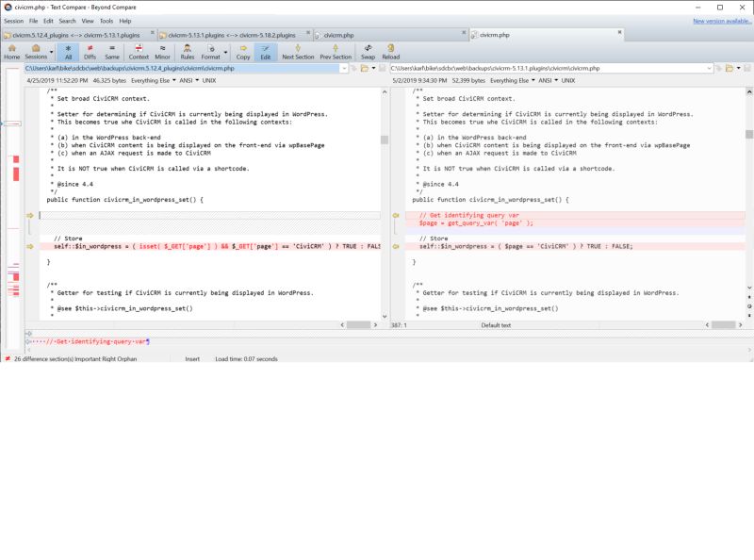This screenshot has height=560, width=754.
Task: Toggle Minor differences display
Action: point(162,52)
